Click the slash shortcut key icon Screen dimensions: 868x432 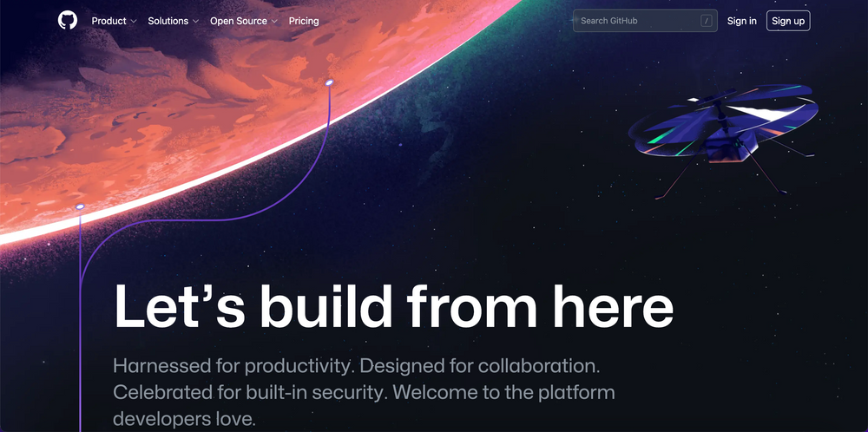pyautogui.click(x=706, y=21)
